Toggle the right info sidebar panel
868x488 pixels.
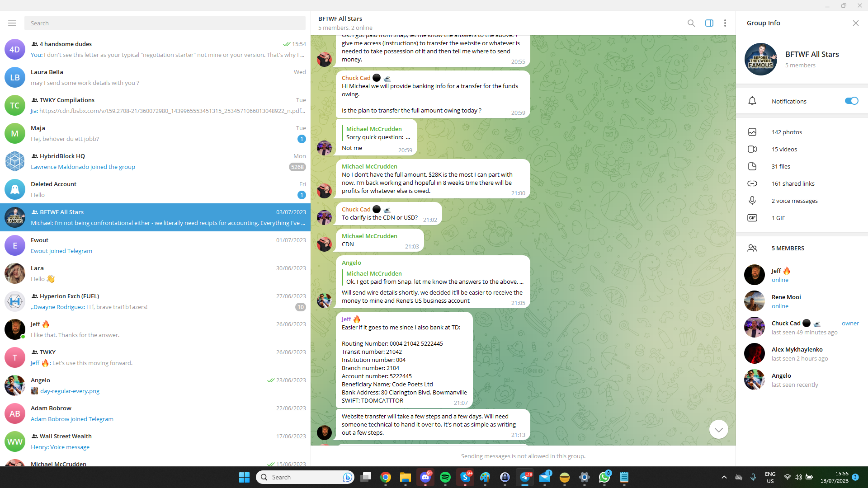coord(709,23)
